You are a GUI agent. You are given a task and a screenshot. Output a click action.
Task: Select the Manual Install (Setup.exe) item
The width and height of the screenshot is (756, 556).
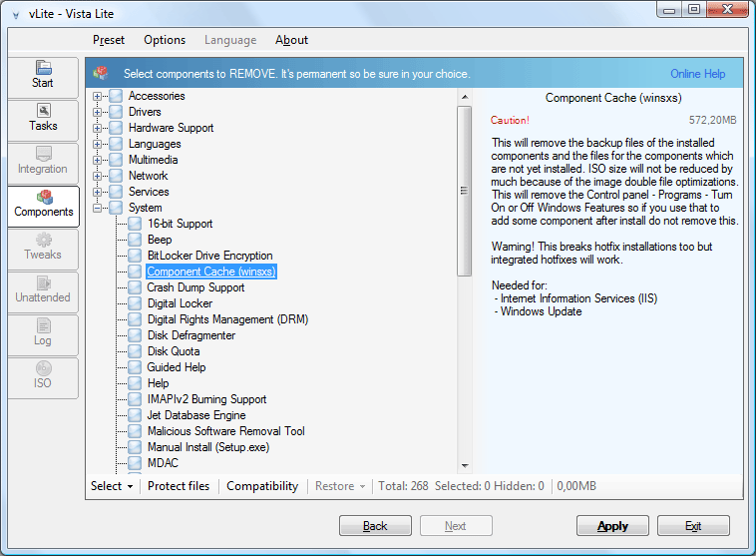tap(208, 447)
